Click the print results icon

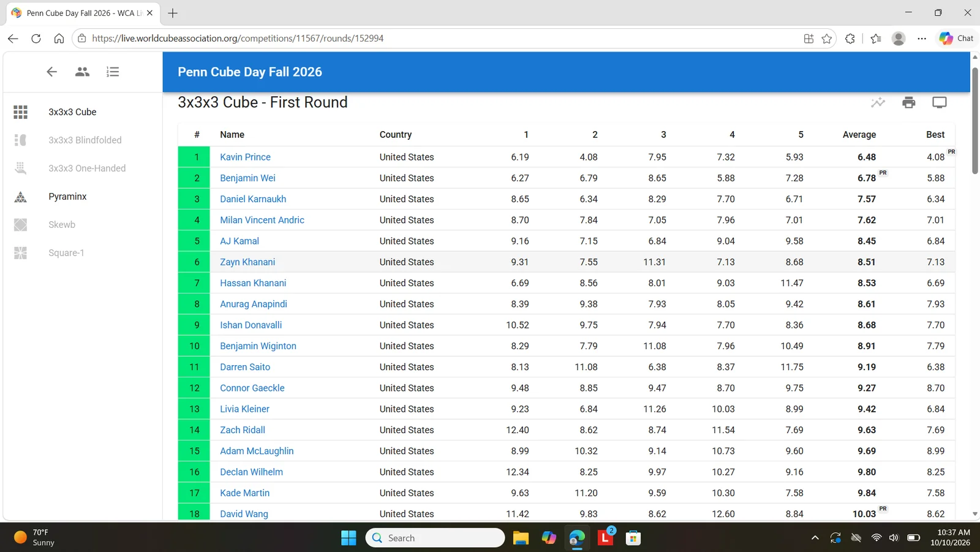[x=909, y=102]
